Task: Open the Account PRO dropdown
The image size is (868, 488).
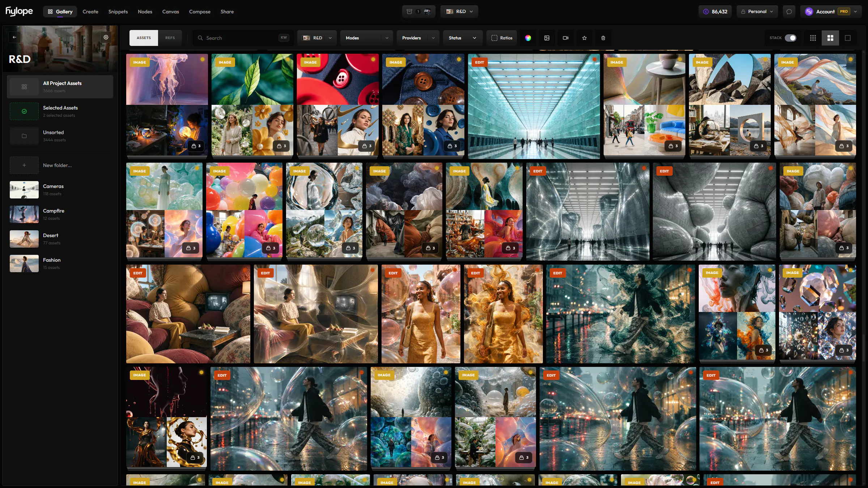Action: (x=831, y=12)
